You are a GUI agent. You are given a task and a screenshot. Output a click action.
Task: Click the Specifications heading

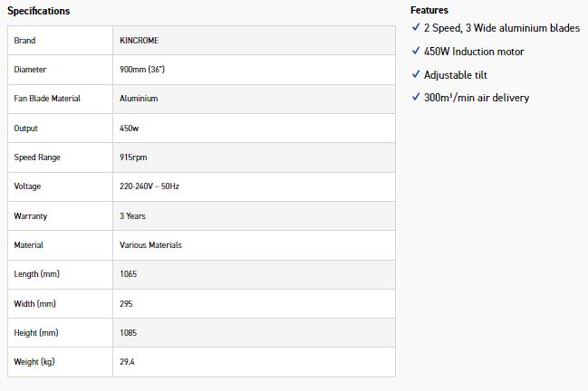pyautogui.click(x=39, y=11)
